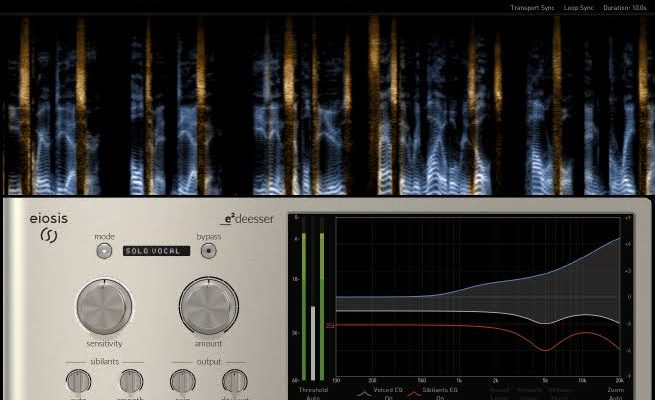The image size is (655, 400).
Task: Click the Threshold Auto label
Action: 312,393
